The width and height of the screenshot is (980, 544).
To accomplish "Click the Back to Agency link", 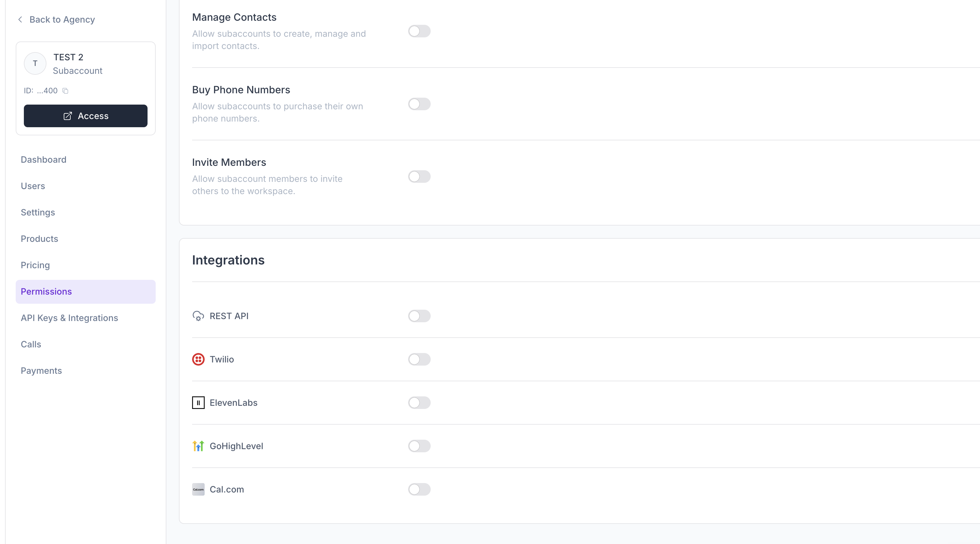I will coord(62,19).
